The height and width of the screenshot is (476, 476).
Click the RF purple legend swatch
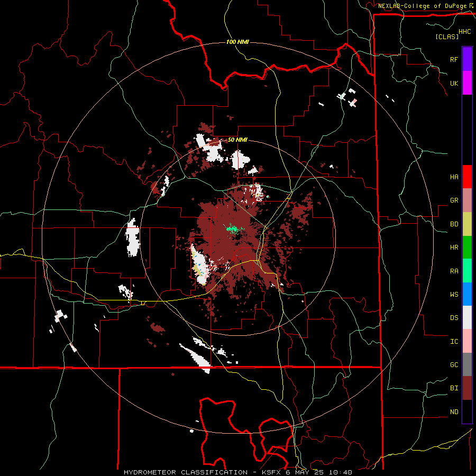467,59
